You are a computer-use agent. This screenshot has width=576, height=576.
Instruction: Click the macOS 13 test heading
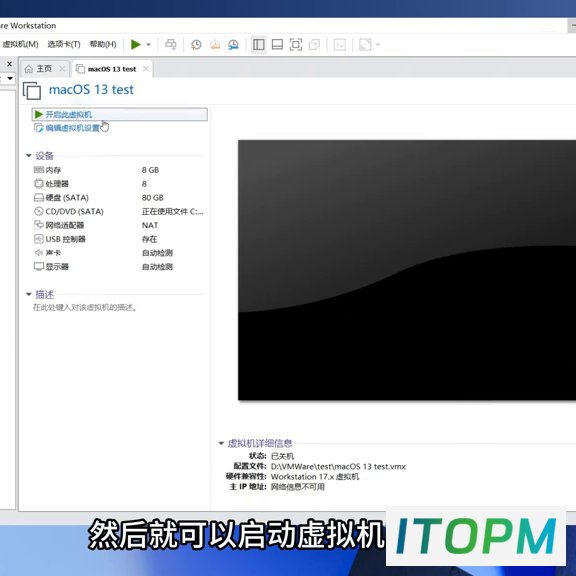(x=91, y=90)
